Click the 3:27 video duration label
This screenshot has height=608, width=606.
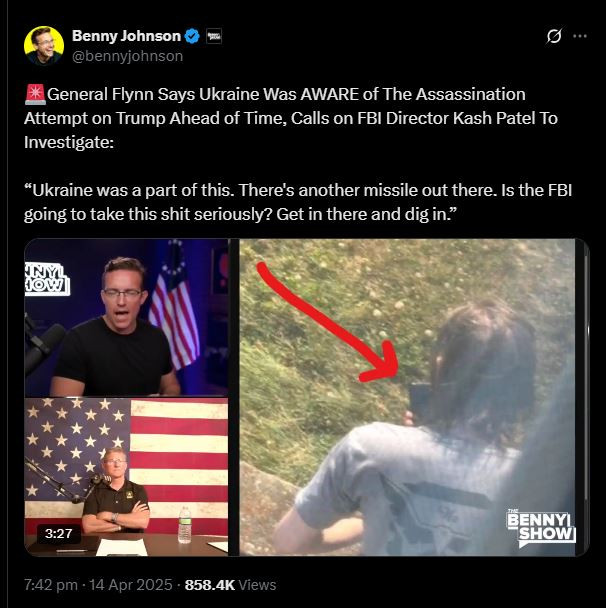point(58,533)
